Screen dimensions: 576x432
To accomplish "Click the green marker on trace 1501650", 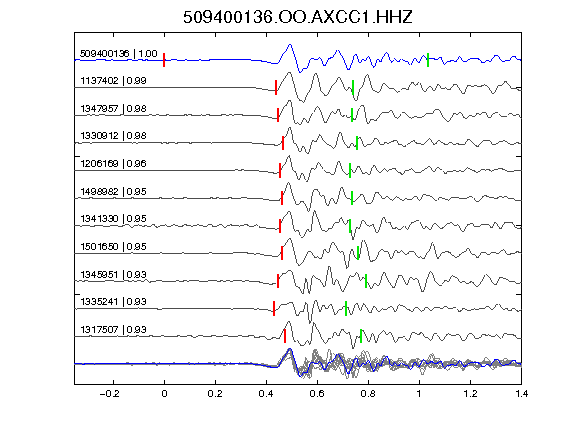I will click(x=358, y=253).
